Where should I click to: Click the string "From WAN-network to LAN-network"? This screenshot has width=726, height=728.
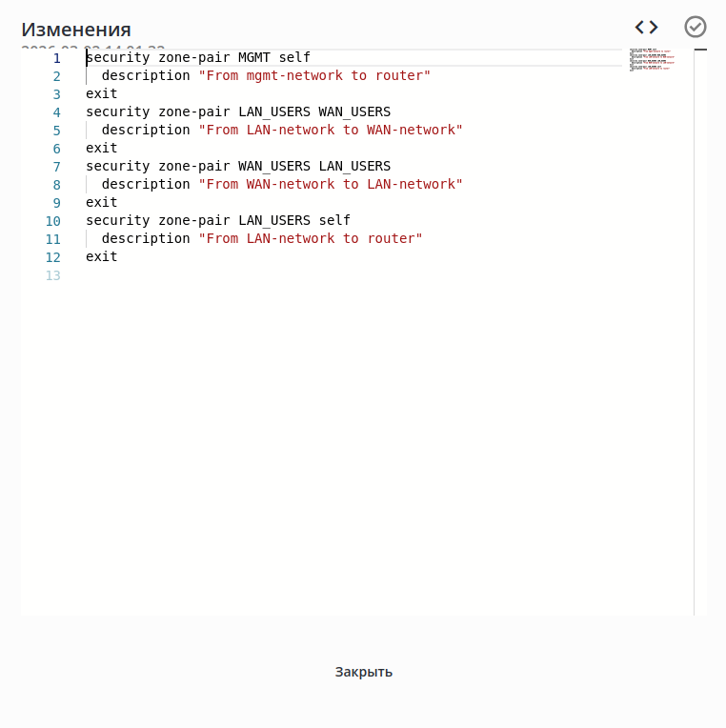(x=331, y=184)
